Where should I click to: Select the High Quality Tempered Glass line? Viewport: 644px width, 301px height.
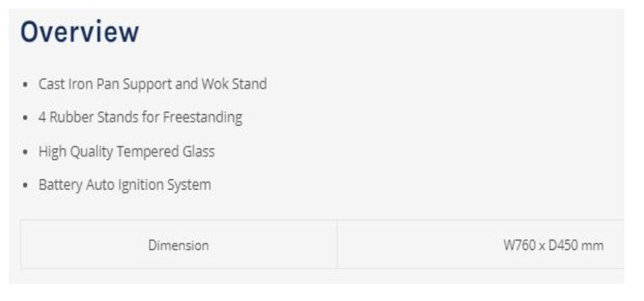pyautogui.click(x=127, y=151)
